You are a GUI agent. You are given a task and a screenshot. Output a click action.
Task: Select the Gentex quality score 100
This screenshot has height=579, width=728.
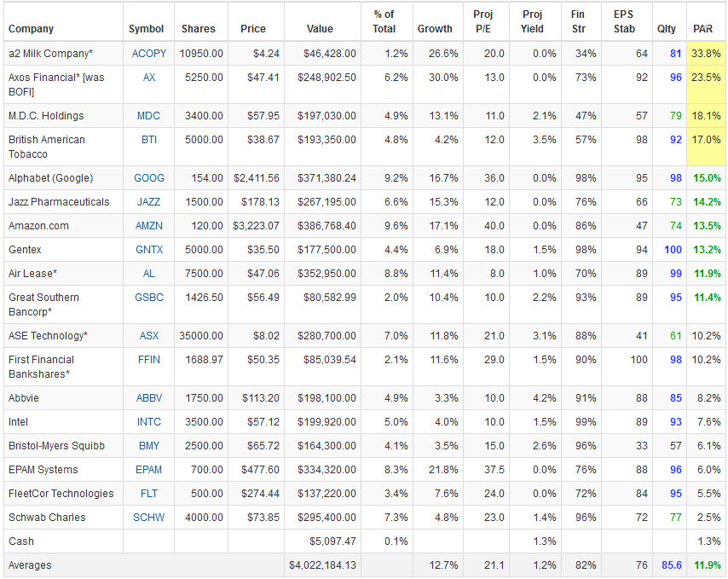coord(673,249)
